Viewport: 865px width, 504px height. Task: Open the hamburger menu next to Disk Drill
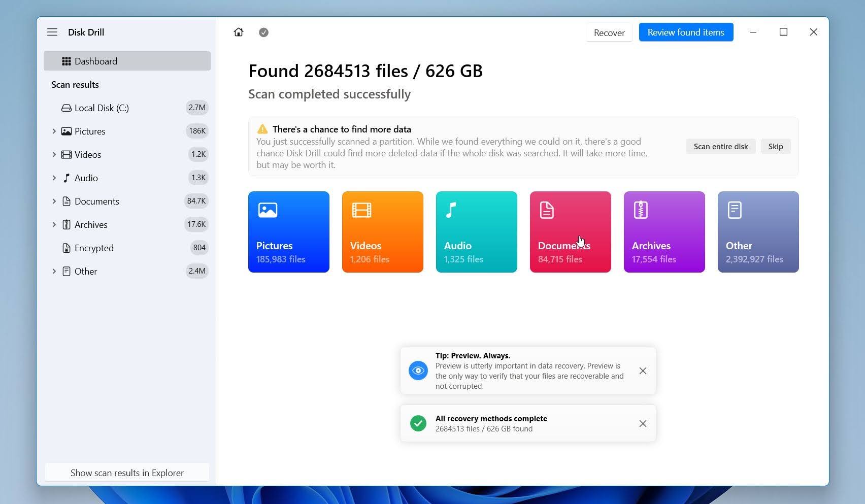click(x=52, y=32)
